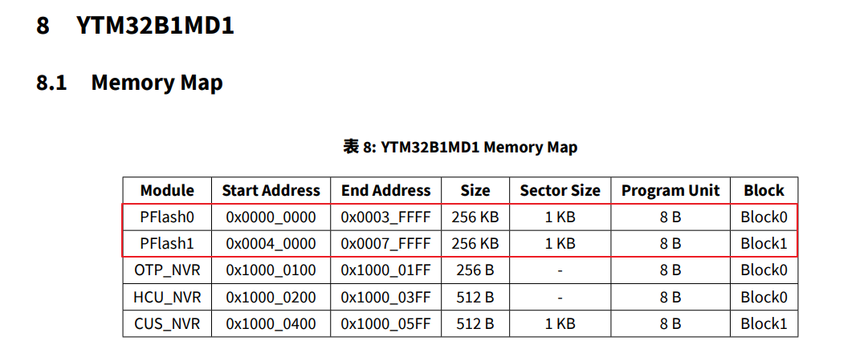Select the end address 0x0003_FFFF cell

click(x=386, y=217)
